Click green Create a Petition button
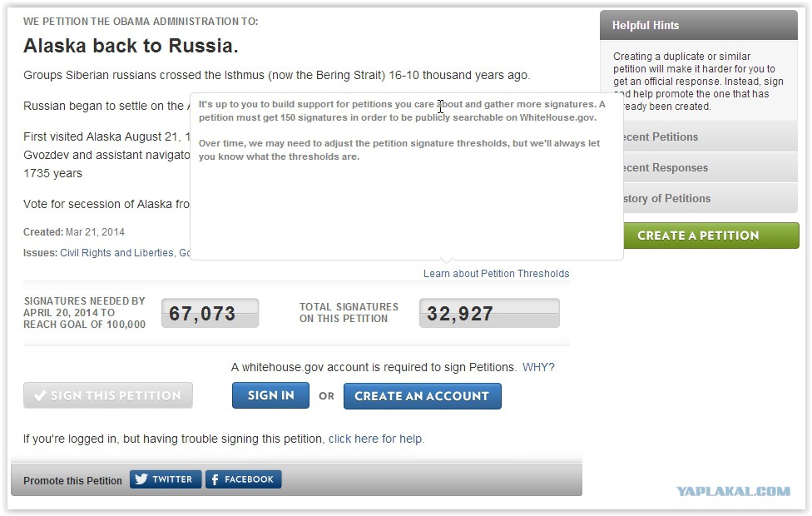The height and width of the screenshot is (516, 812). tap(711, 236)
